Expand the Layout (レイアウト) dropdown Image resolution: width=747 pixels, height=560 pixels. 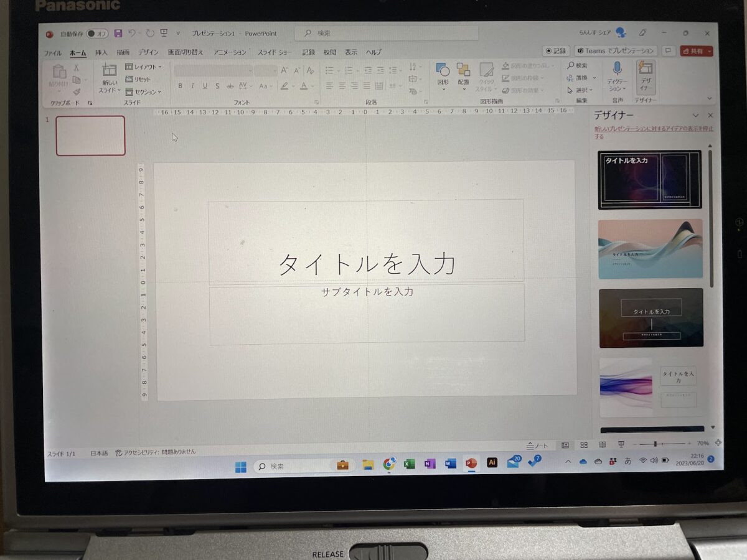[x=144, y=67]
